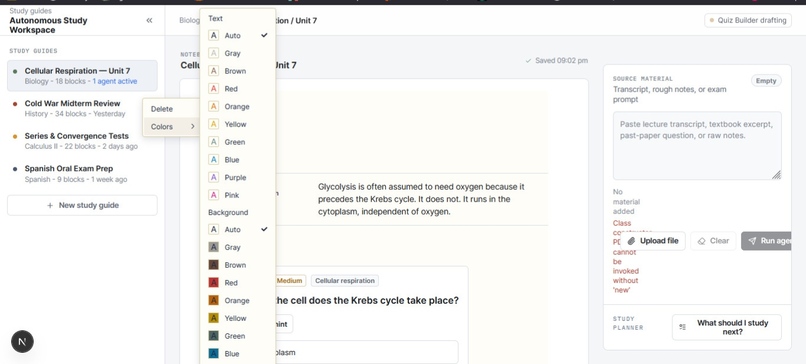Click the planner list icon beside What should I study next
The width and height of the screenshot is (806, 364).
683,327
